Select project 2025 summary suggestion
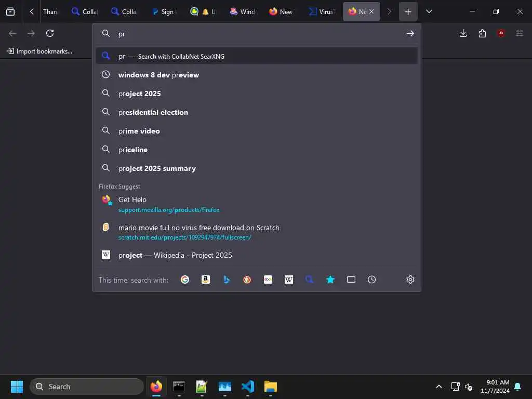This screenshot has height=399, width=532. tap(257, 168)
